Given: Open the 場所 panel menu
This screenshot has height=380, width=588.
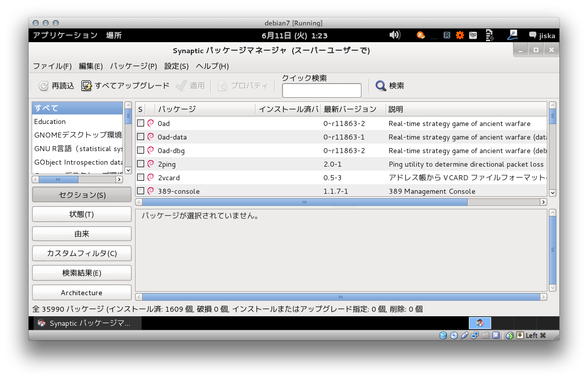Looking at the screenshot, I should coord(114,35).
